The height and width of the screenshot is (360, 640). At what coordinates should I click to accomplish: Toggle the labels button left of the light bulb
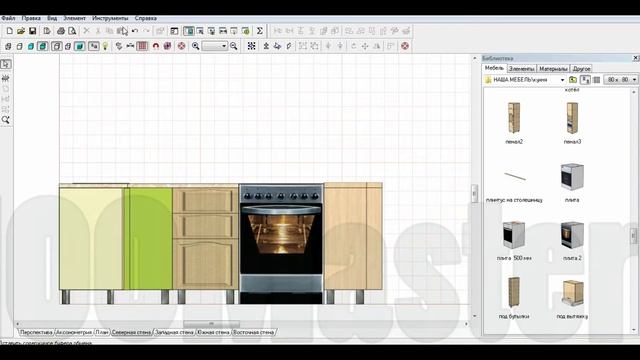(93, 46)
